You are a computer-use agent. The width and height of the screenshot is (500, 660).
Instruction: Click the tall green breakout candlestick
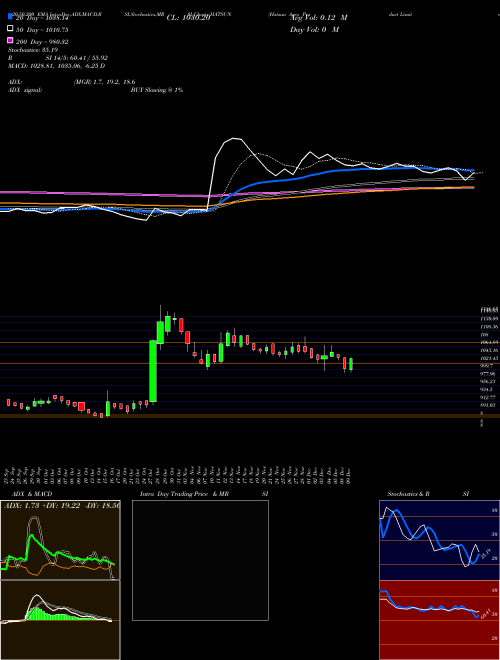[153, 371]
